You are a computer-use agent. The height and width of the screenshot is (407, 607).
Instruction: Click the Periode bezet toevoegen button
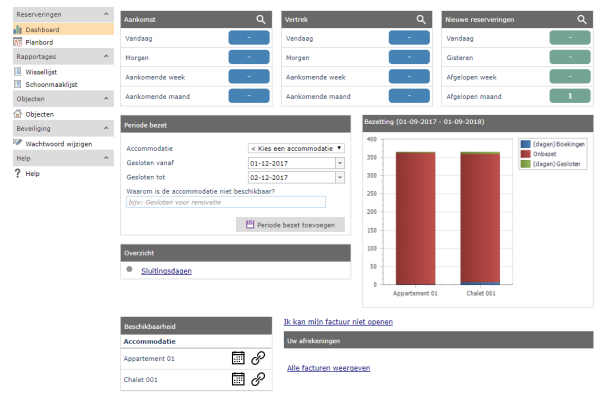pos(290,225)
